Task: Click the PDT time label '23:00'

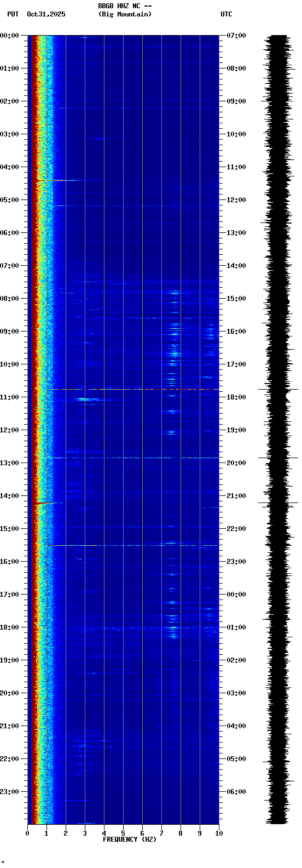Action: pos(9,792)
